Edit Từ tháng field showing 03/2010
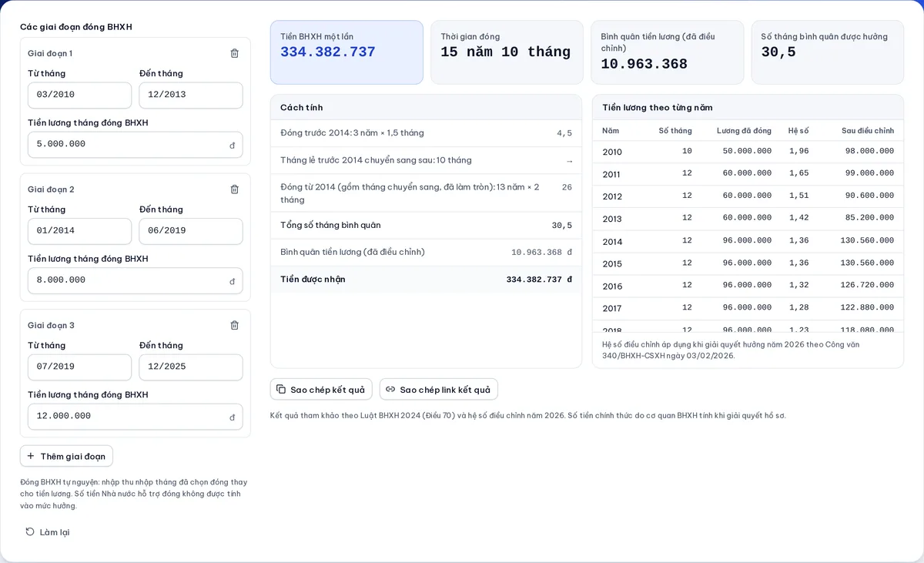 (x=79, y=95)
